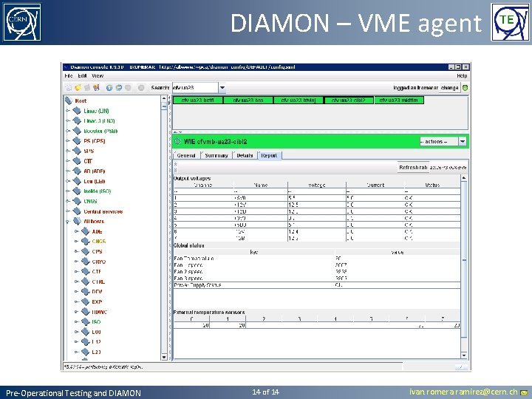
Task: Click the white page icon in the toolbar
Action: pos(69,87)
